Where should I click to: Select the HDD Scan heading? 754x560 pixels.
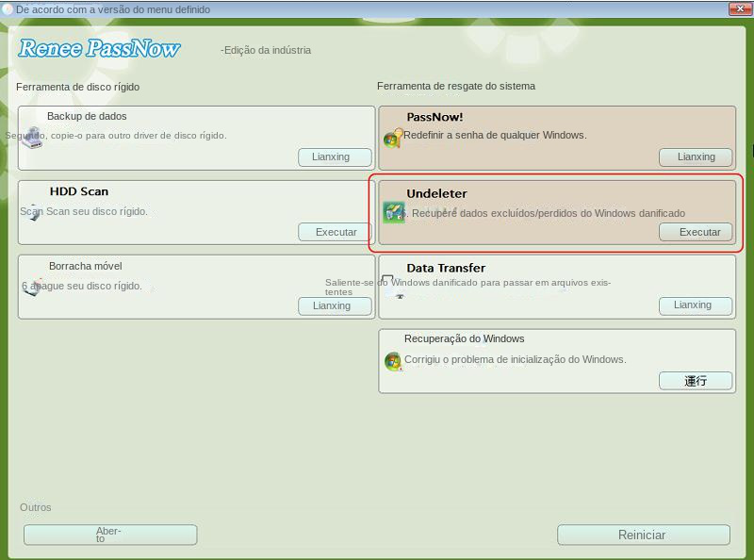(x=79, y=191)
